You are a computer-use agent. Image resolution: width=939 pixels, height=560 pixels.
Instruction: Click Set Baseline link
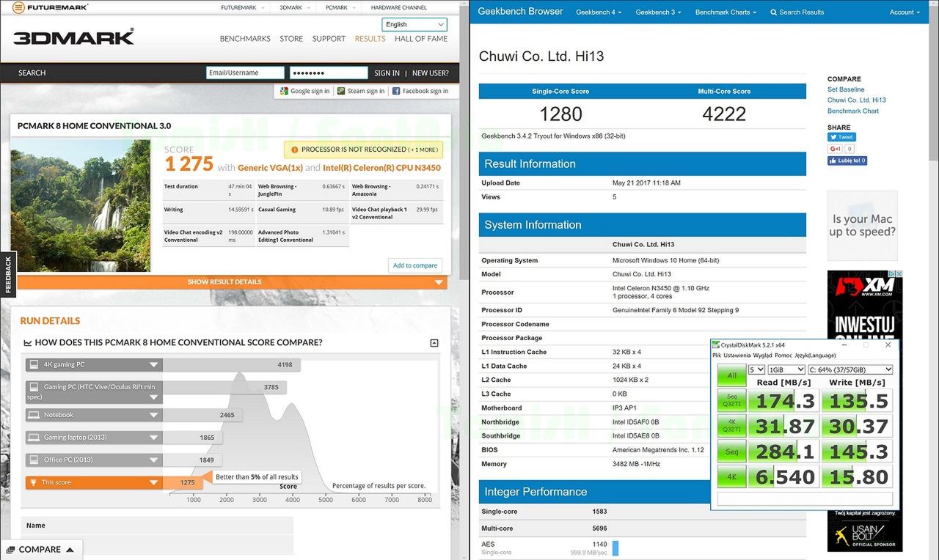[x=846, y=89]
